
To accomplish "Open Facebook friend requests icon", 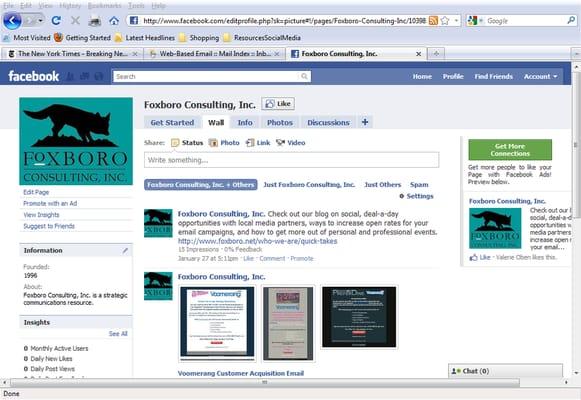I will [70, 76].
